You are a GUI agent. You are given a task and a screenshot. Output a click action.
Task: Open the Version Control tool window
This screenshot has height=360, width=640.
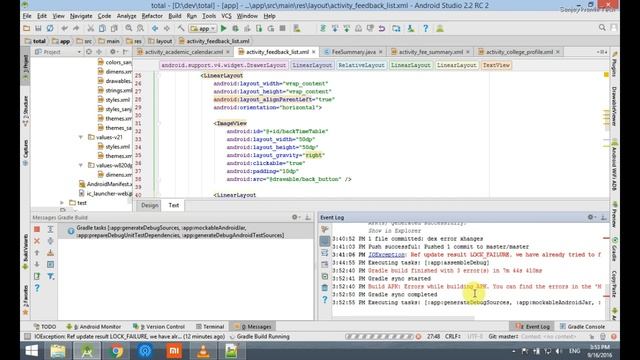159,327
